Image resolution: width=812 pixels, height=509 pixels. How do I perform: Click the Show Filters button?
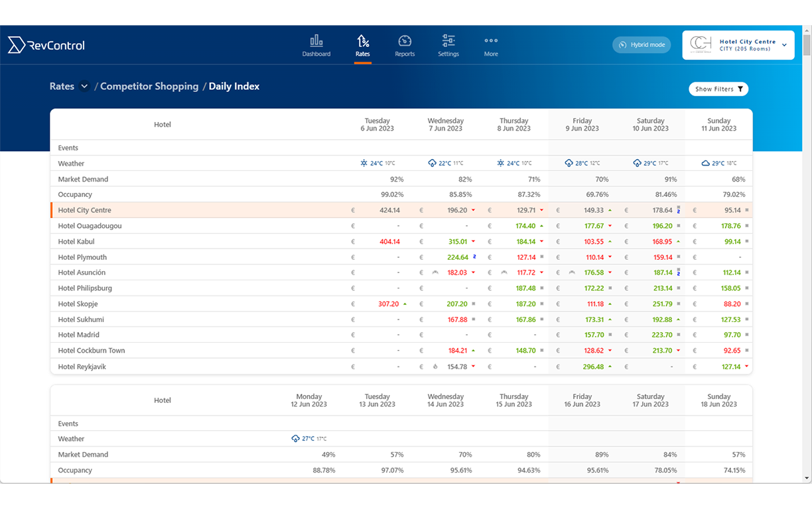coord(718,88)
